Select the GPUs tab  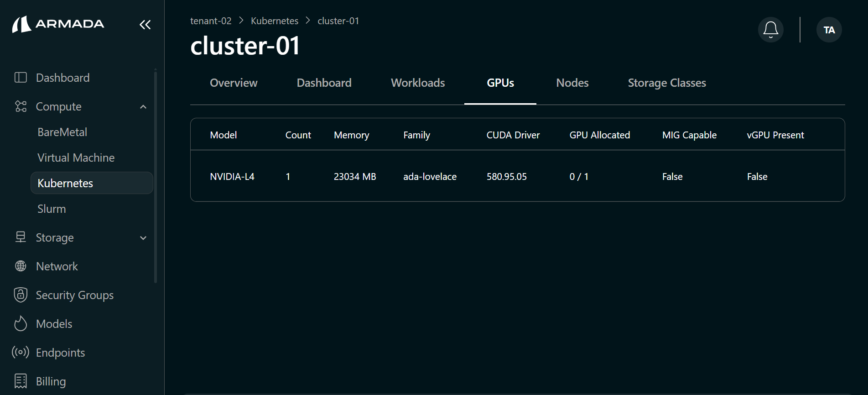tap(500, 83)
